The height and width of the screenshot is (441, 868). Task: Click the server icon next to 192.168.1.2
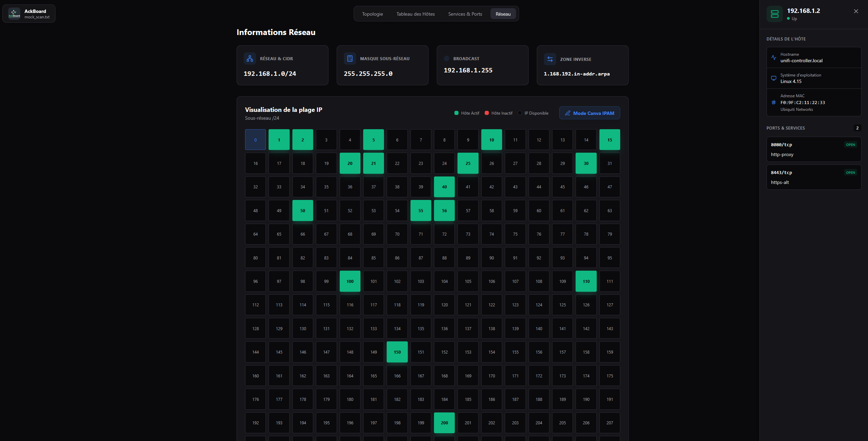775,14
